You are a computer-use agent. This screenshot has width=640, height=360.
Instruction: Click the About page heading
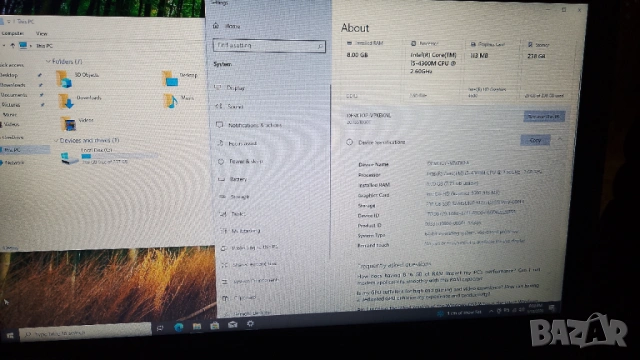click(x=355, y=28)
